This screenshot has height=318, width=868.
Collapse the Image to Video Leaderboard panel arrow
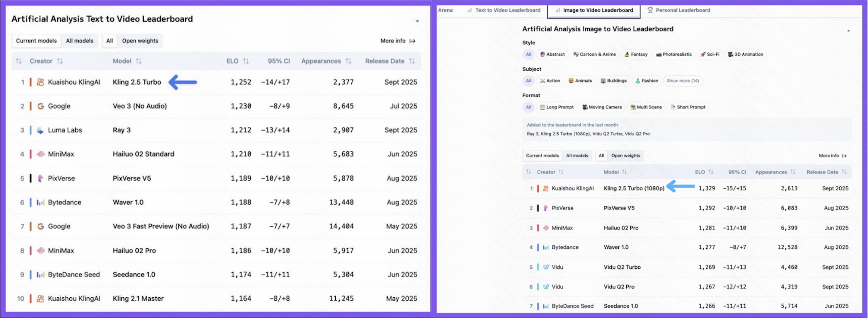pyautogui.click(x=849, y=31)
